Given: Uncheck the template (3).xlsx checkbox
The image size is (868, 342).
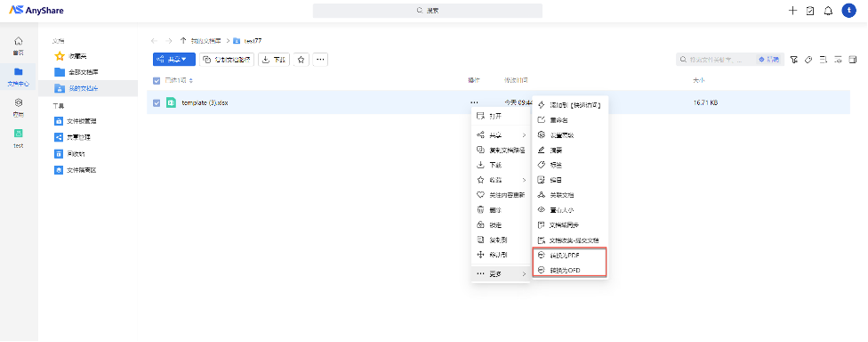Looking at the screenshot, I should (157, 103).
